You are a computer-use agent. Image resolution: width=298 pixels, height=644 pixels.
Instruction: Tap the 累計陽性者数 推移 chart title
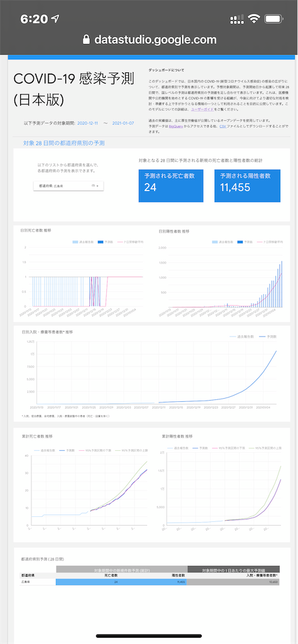pyautogui.click(x=177, y=436)
